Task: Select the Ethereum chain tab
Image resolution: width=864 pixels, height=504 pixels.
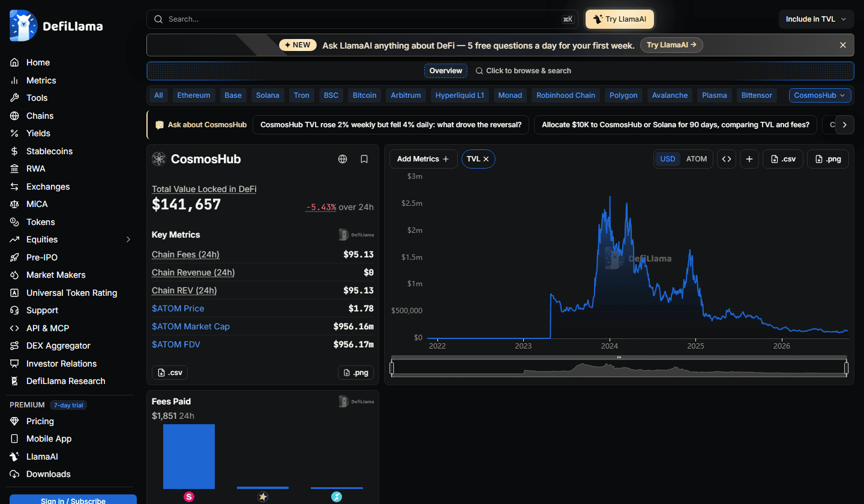Action: (x=194, y=95)
